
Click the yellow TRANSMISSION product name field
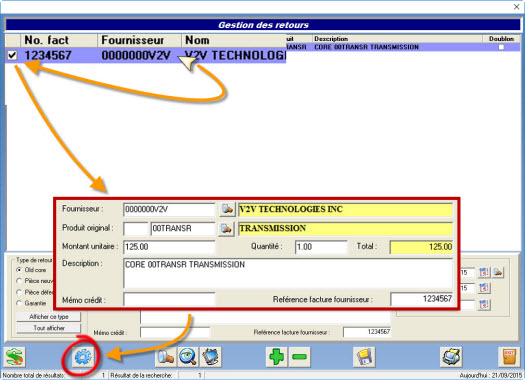tap(345, 229)
